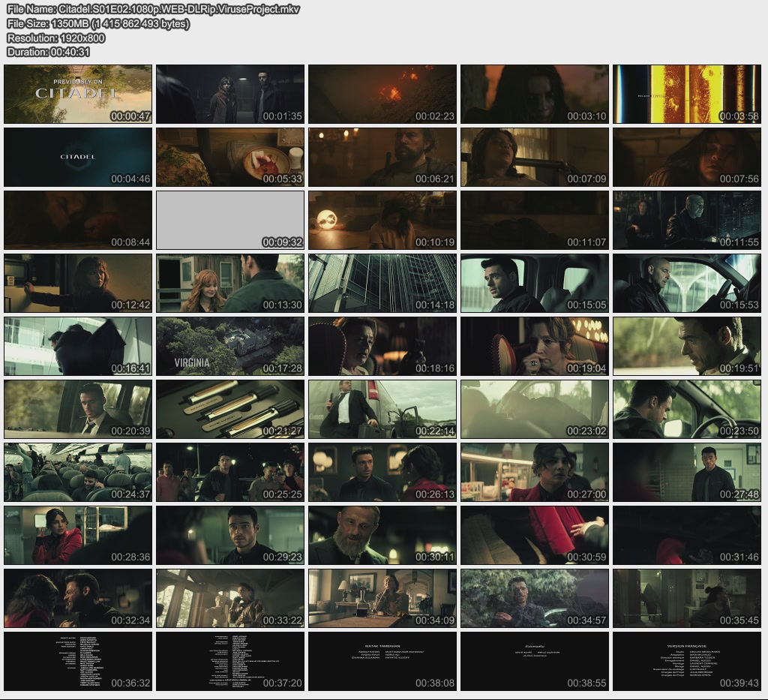Click the frame timestamped 00:23:02
The width and height of the screenshot is (768, 700).
tap(535, 409)
